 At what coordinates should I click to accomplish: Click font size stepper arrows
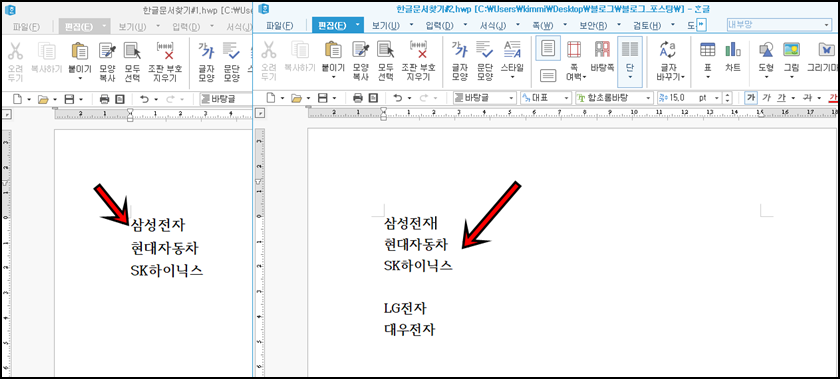click(x=727, y=98)
